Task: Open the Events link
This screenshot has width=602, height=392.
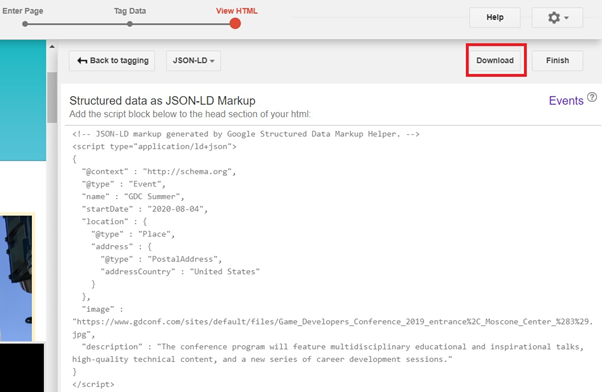Action: 566,101
